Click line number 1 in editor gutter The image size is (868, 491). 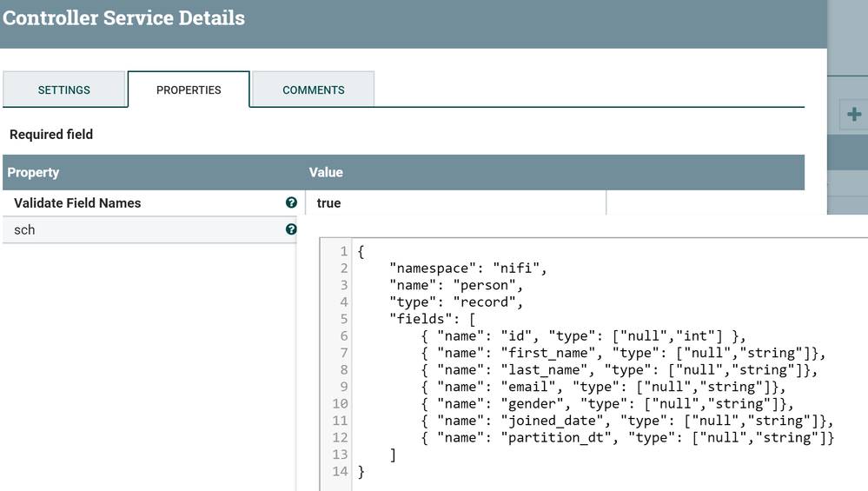(343, 251)
